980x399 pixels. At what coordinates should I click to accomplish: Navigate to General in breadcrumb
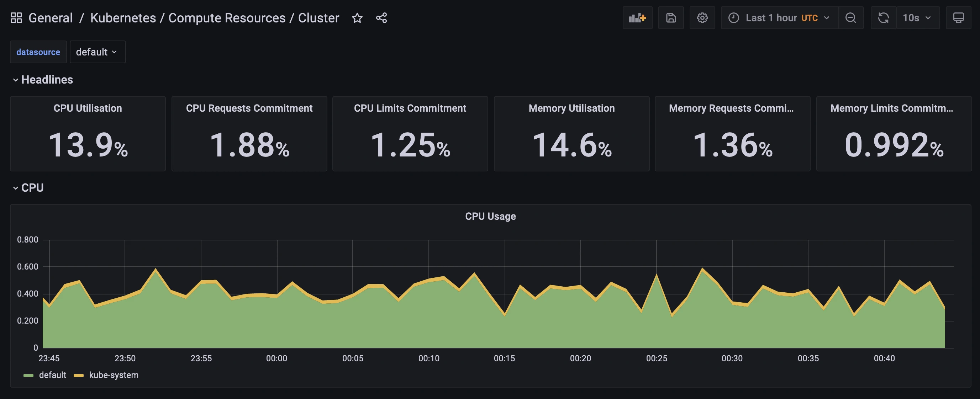coord(51,17)
